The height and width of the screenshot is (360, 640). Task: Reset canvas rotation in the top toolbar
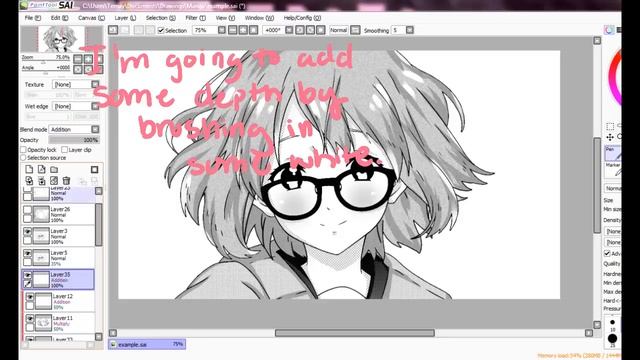(321, 30)
